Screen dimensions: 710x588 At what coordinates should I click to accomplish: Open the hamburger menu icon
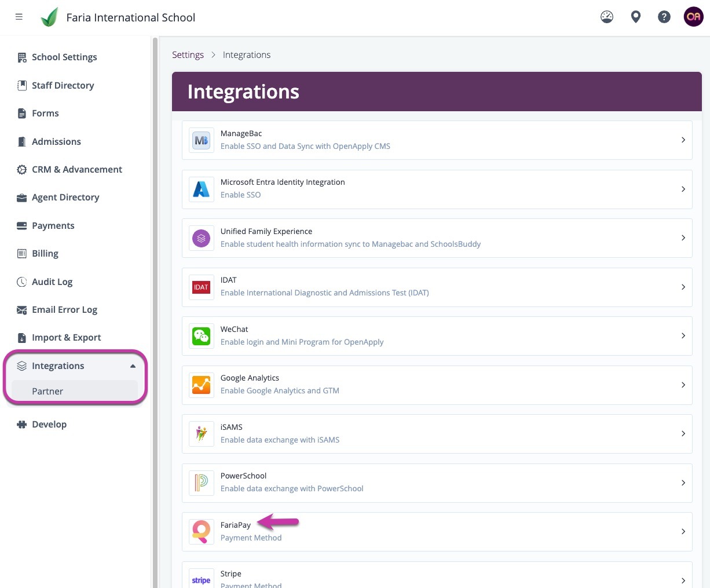click(x=19, y=17)
